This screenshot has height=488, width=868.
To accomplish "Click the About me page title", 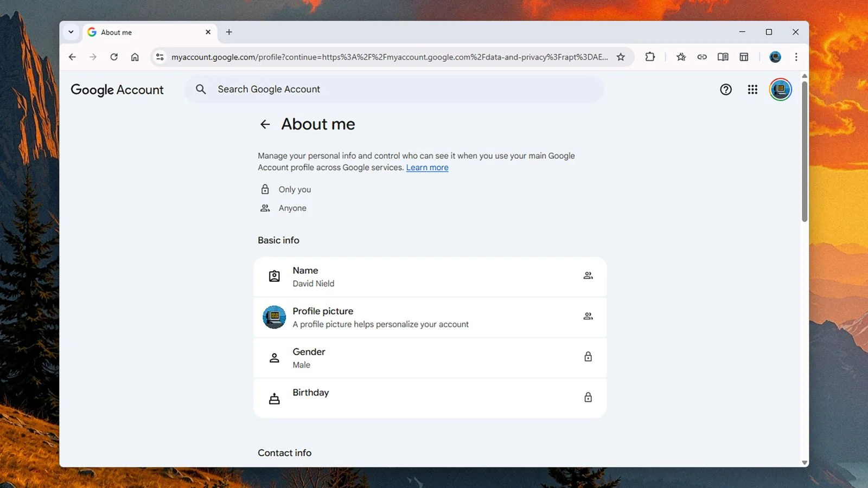I will tap(318, 124).
